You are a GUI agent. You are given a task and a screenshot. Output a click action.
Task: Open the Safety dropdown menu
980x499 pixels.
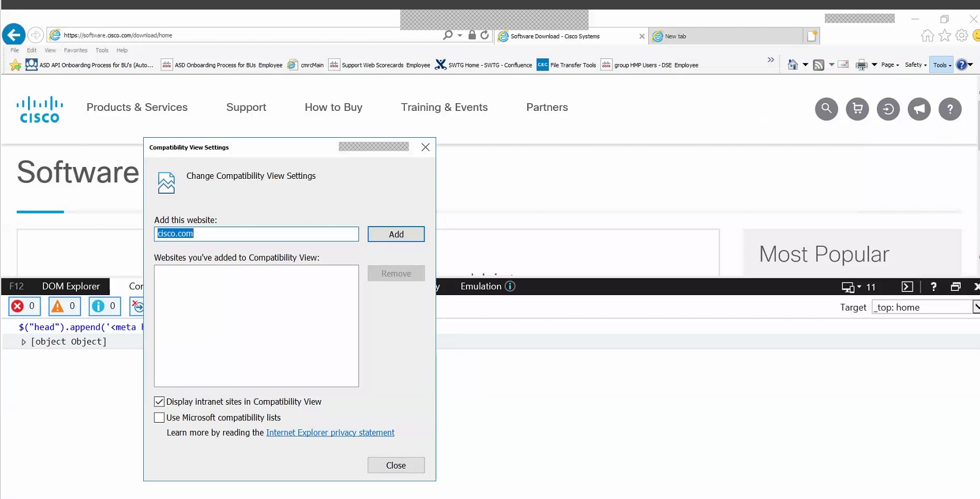coord(916,65)
